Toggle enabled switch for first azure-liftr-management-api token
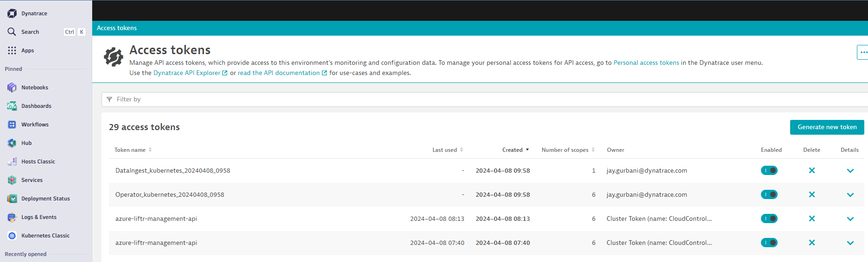Image resolution: width=868 pixels, height=262 pixels. tap(769, 218)
